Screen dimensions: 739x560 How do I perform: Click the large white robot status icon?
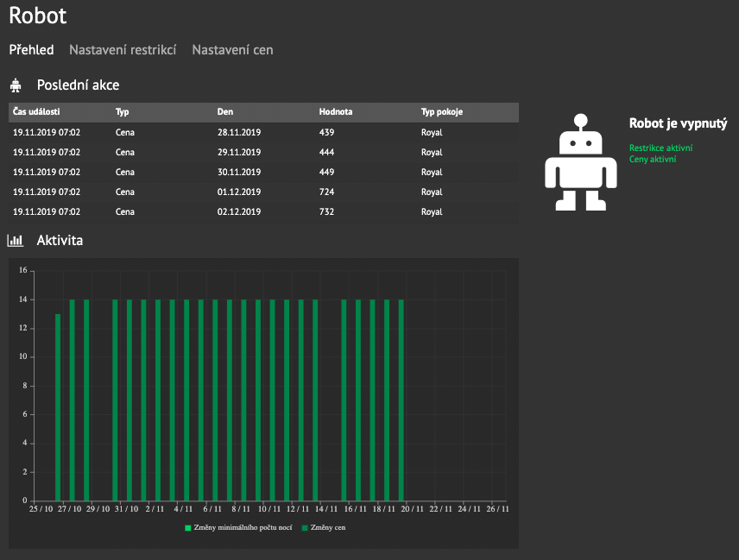(x=581, y=162)
